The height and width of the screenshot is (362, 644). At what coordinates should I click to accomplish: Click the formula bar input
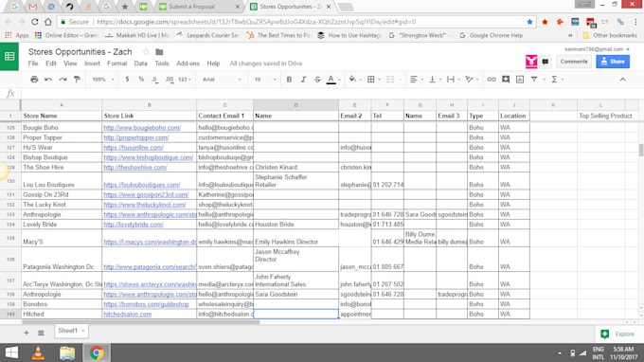pyautogui.click(x=331, y=94)
